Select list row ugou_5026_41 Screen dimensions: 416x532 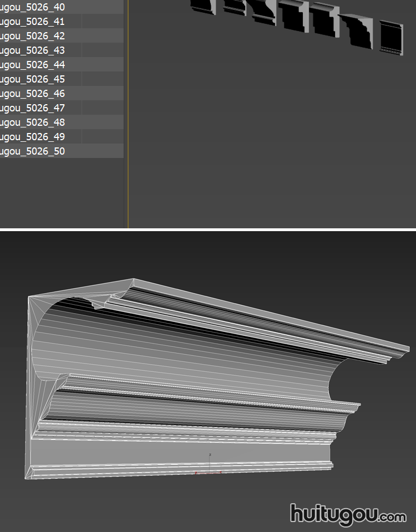pyautogui.click(x=62, y=21)
